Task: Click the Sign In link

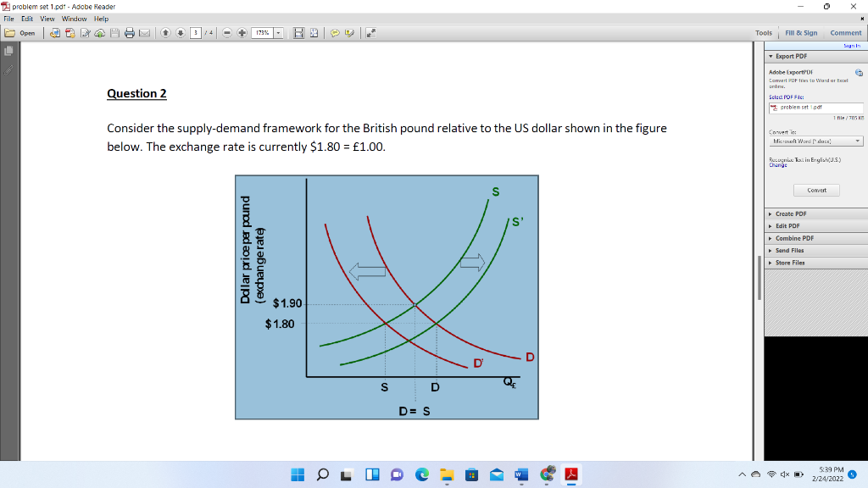Action: (x=851, y=46)
